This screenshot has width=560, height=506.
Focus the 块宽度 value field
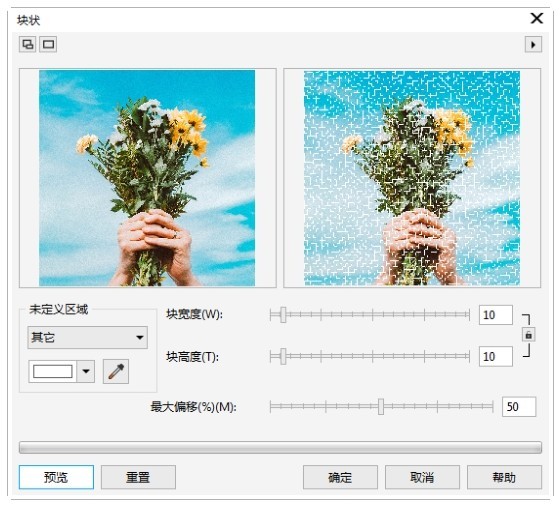click(496, 315)
